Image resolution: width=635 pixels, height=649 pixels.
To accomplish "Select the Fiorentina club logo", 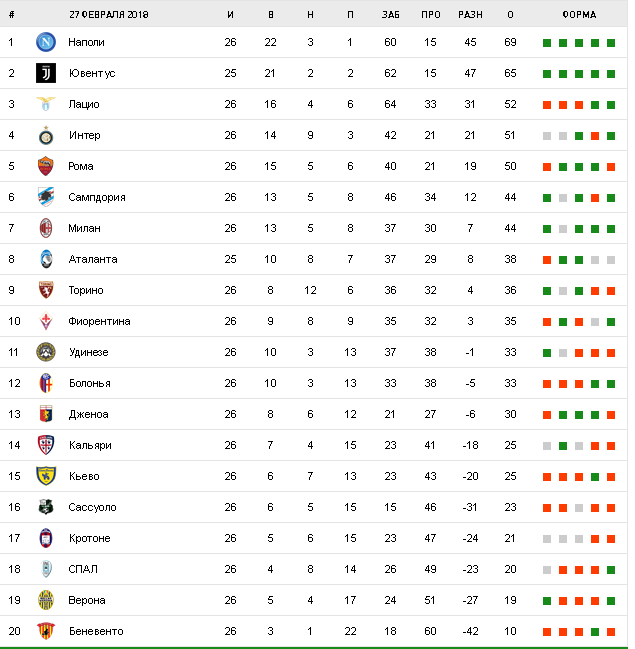I will tap(46, 321).
